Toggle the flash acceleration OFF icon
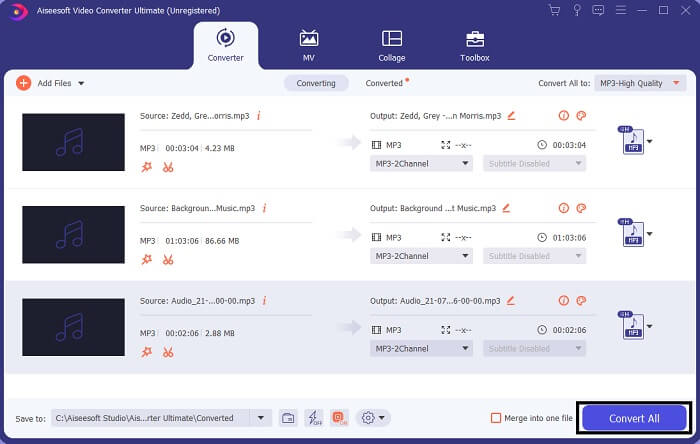 pyautogui.click(x=314, y=418)
